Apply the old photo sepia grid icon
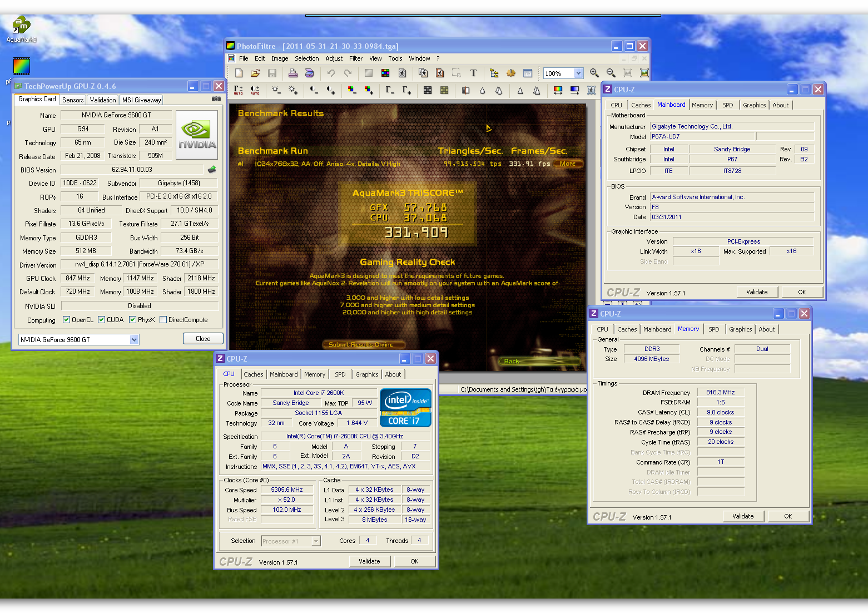Image resolution: width=868 pixels, height=613 pixels. coord(444,90)
